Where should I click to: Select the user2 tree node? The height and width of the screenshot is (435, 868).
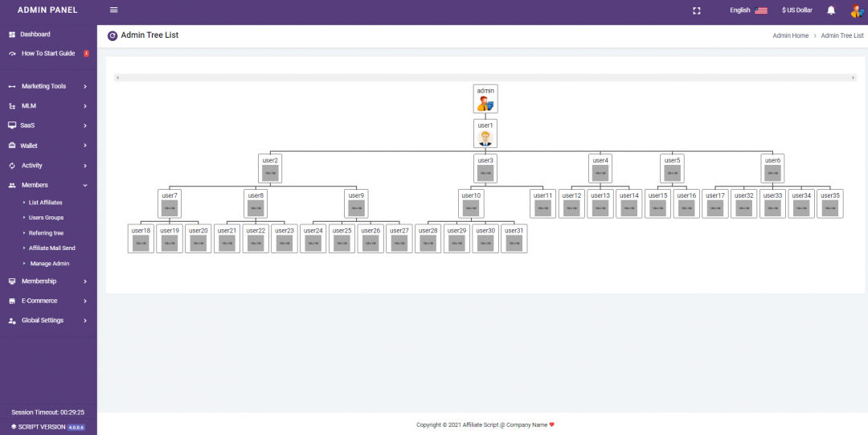click(270, 169)
